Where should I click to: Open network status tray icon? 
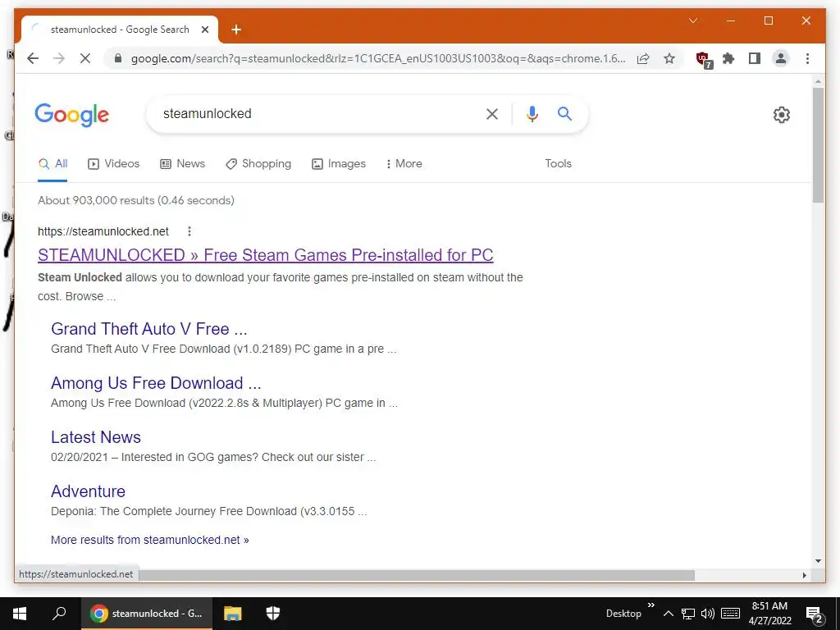[688, 614]
